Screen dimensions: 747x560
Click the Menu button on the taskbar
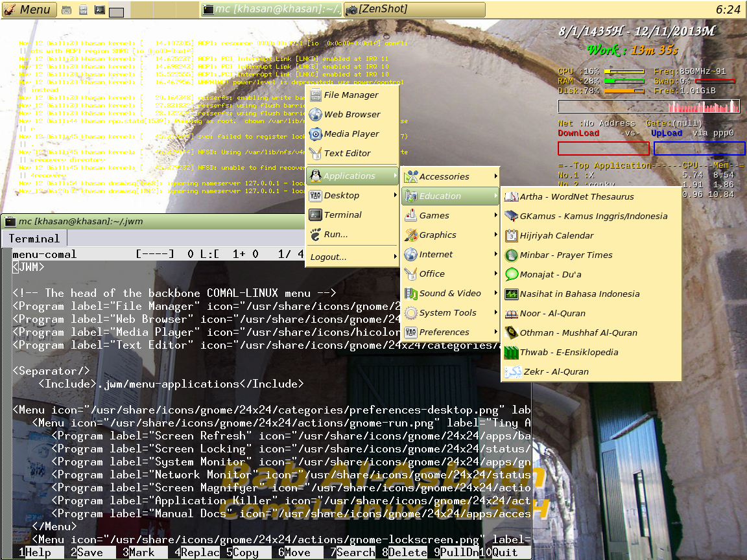coord(28,10)
